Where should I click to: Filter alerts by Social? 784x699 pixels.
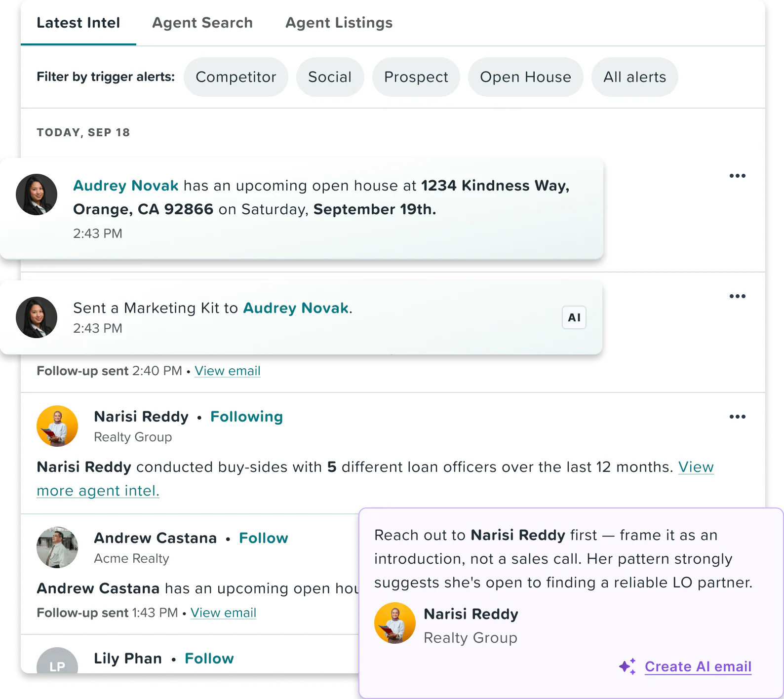pyautogui.click(x=330, y=77)
